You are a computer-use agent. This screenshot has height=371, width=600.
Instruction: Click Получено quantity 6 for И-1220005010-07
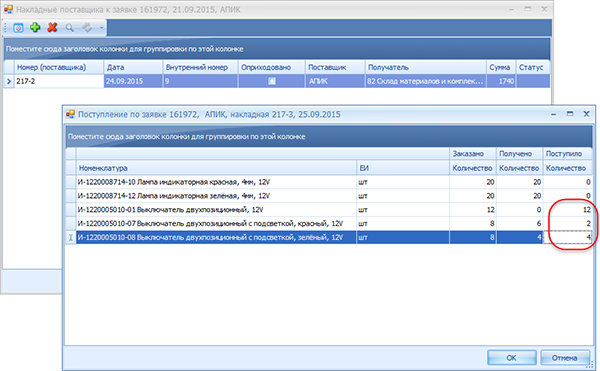point(519,223)
